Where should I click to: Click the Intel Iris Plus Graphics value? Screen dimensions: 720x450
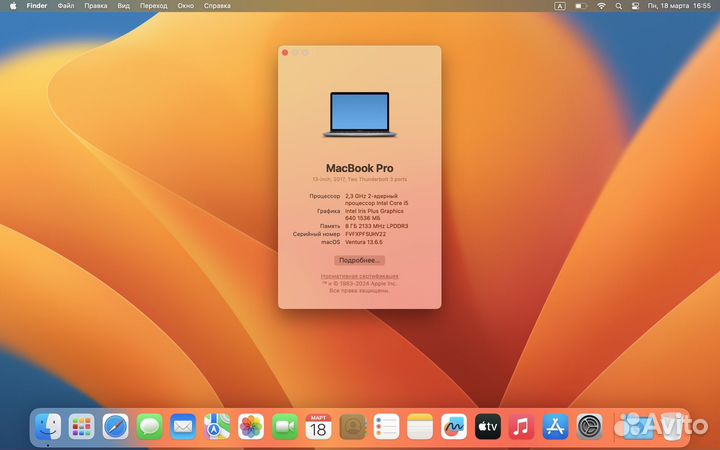pyautogui.click(x=374, y=214)
